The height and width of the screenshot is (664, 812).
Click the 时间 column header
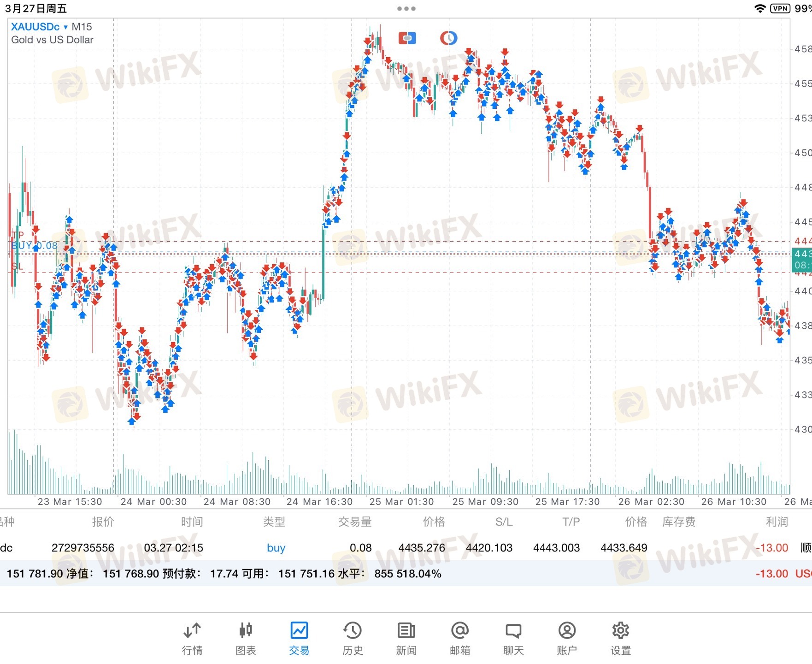click(x=192, y=522)
